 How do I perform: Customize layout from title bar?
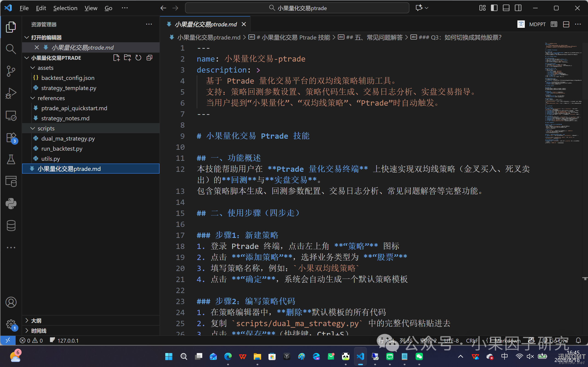click(x=482, y=8)
